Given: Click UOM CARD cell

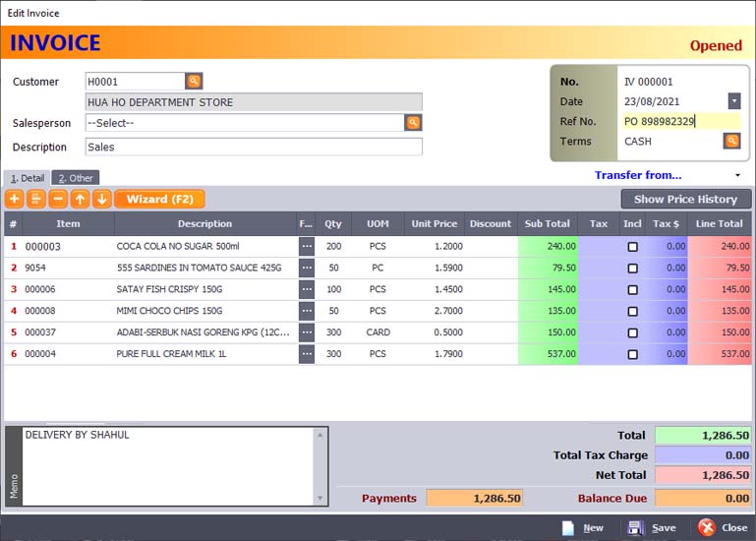Looking at the screenshot, I should (x=378, y=332).
